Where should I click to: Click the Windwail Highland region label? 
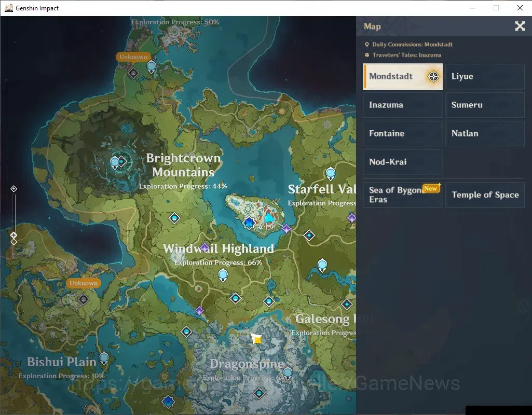point(218,248)
